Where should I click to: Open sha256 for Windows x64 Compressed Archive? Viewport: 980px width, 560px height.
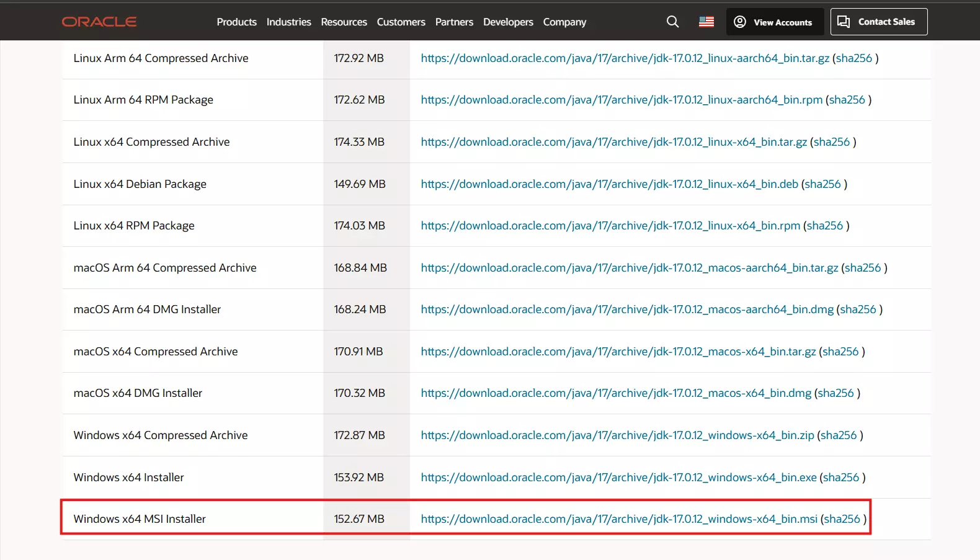839,435
